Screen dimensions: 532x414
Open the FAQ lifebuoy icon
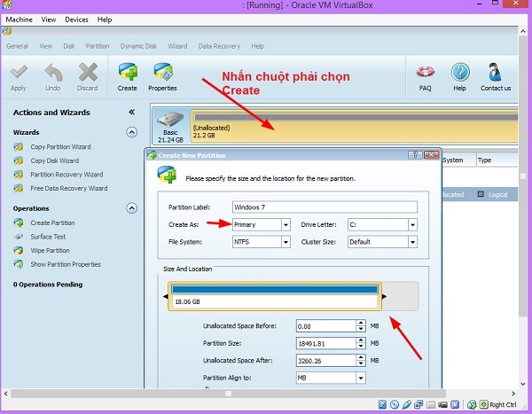pos(426,72)
